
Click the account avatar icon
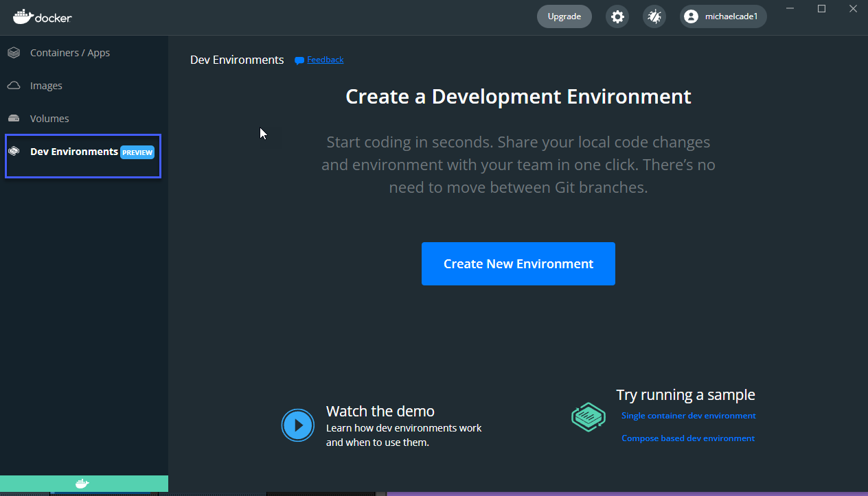pos(691,16)
